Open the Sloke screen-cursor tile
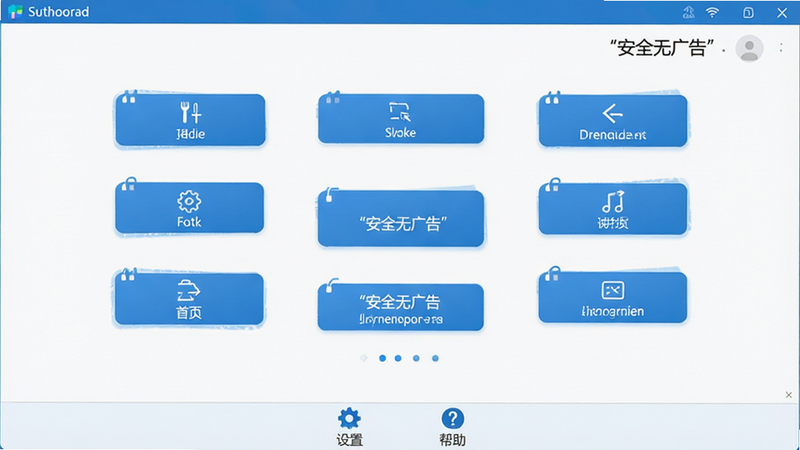 pos(401,118)
